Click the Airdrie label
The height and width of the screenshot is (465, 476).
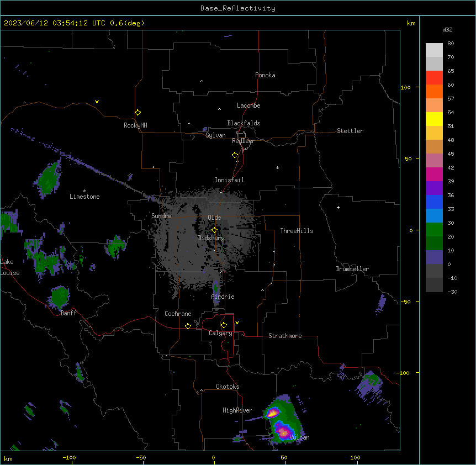click(223, 297)
